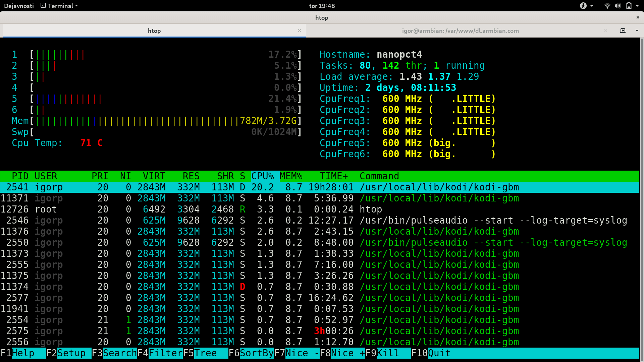Click the Wi-Fi status icon
Image resolution: width=644 pixels, height=362 pixels.
click(x=607, y=6)
